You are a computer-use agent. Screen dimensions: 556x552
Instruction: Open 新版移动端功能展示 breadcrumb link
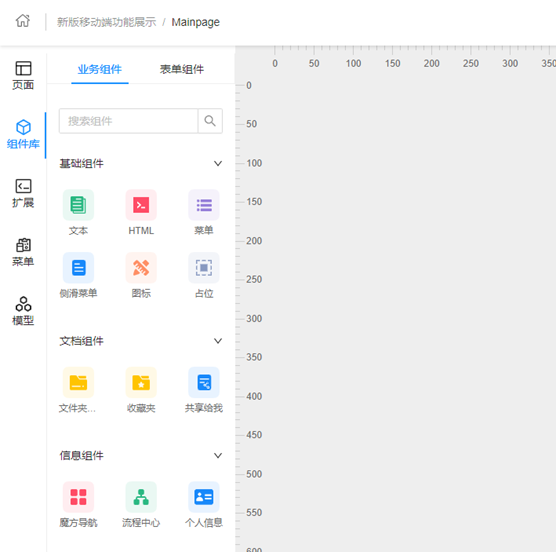pos(106,22)
